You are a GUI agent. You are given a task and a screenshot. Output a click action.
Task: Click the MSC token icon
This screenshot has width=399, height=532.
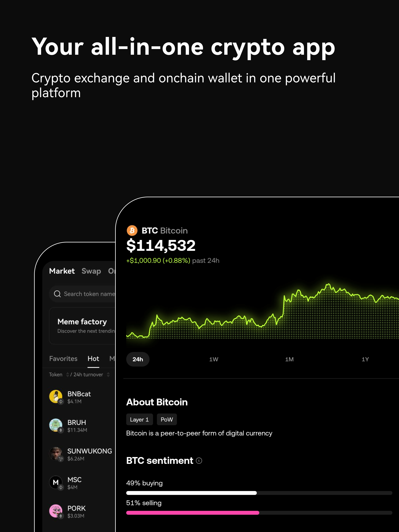(56, 483)
